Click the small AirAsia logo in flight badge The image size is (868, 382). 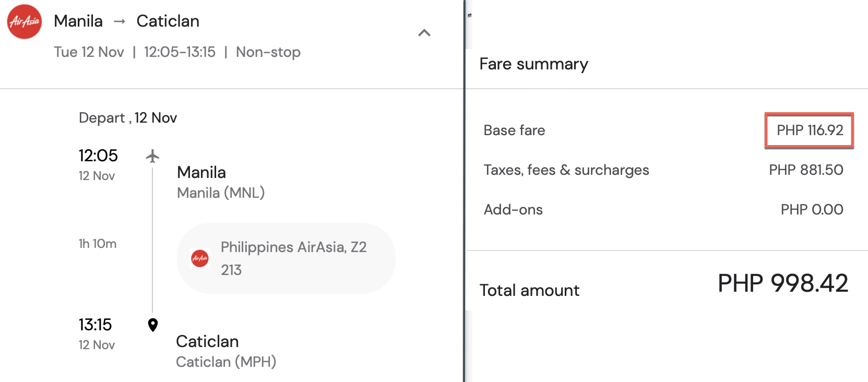click(200, 258)
